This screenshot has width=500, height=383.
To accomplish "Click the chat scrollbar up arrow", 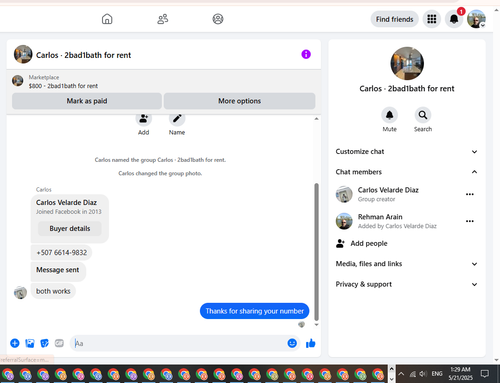I will 316,119.
